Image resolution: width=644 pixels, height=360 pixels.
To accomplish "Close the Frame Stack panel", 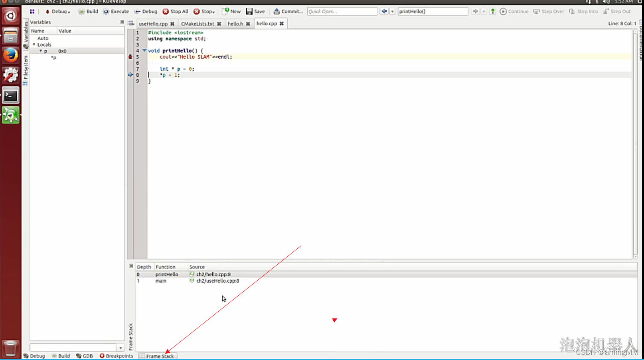I will pyautogui.click(x=131, y=266).
